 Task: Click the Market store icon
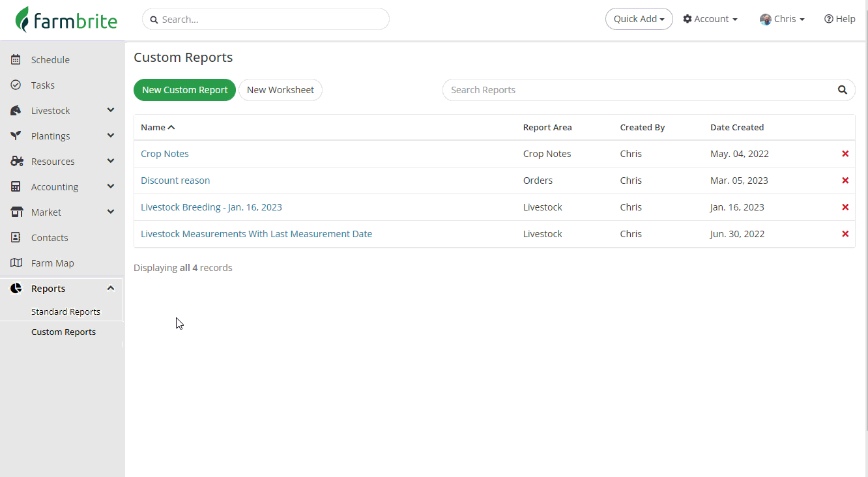pos(17,212)
